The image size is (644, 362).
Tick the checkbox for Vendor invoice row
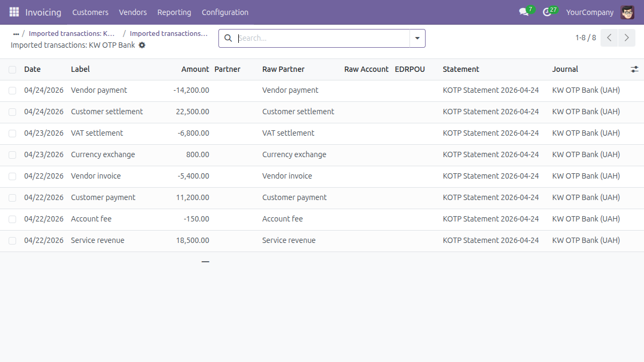(12, 176)
